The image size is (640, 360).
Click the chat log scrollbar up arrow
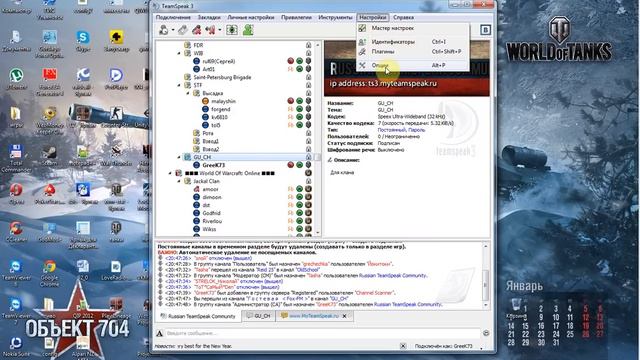click(x=486, y=246)
